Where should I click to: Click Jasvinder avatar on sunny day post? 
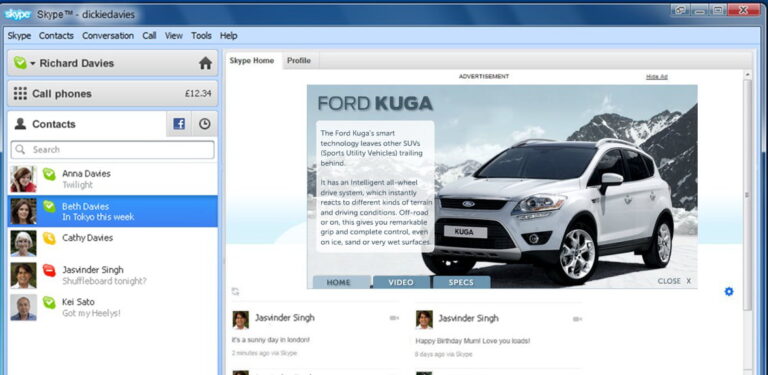pos(240,320)
